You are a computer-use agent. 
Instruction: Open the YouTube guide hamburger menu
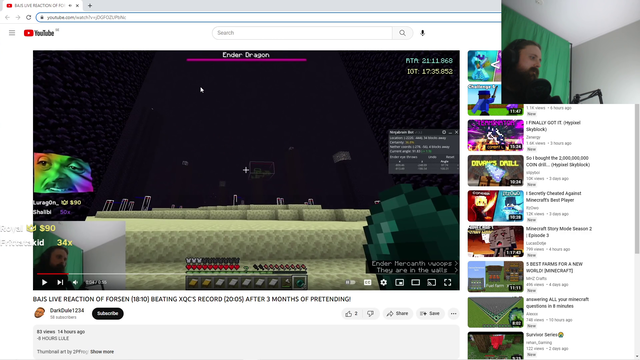coord(12,33)
